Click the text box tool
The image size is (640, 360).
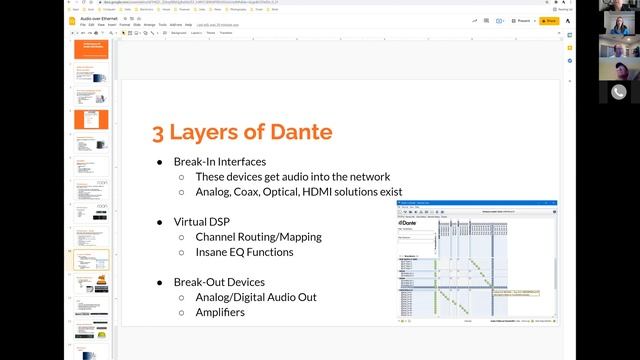pos(130,33)
